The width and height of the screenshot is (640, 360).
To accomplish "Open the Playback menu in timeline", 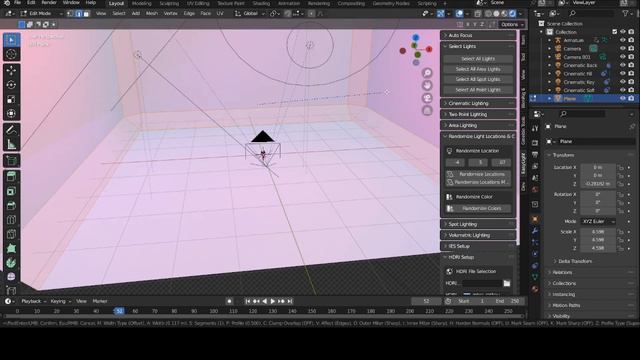I will click(33, 301).
